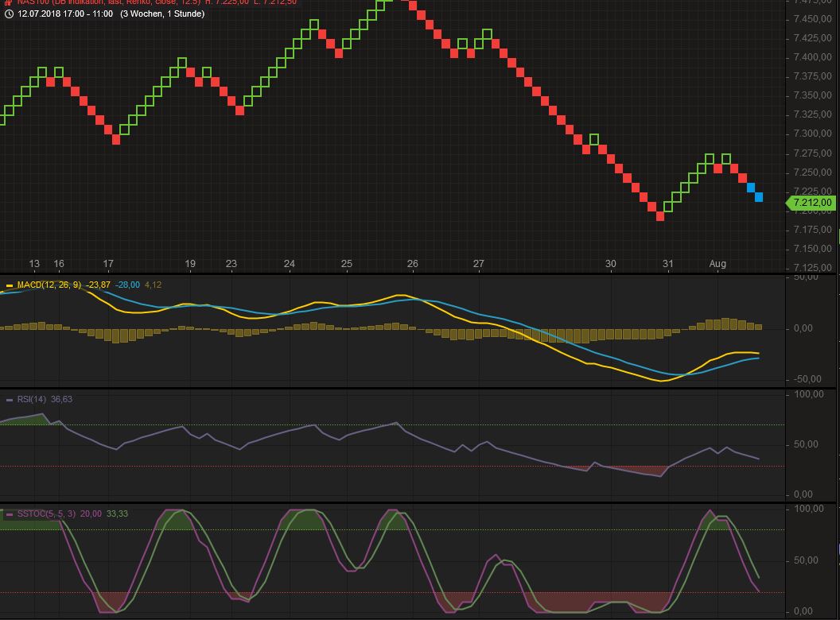Toggle the RSI(14) indicator label

coord(30,400)
